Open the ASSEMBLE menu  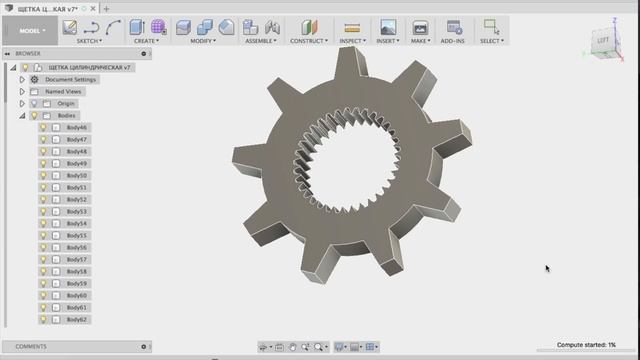261,41
